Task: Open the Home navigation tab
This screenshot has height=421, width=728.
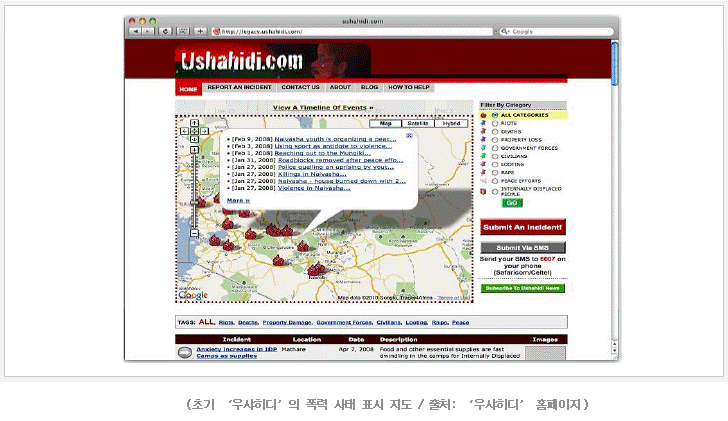Action: click(188, 89)
